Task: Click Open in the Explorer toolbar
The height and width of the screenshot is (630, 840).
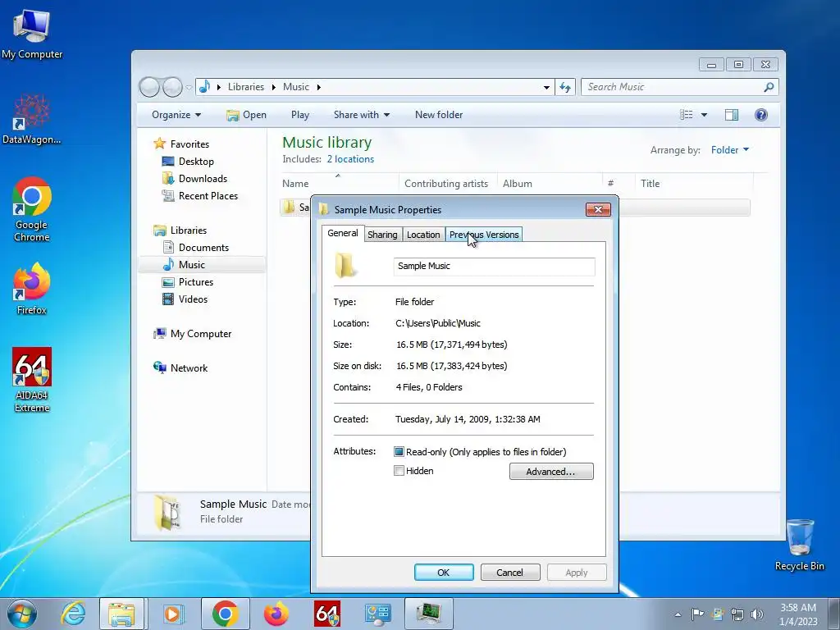Action: click(246, 115)
